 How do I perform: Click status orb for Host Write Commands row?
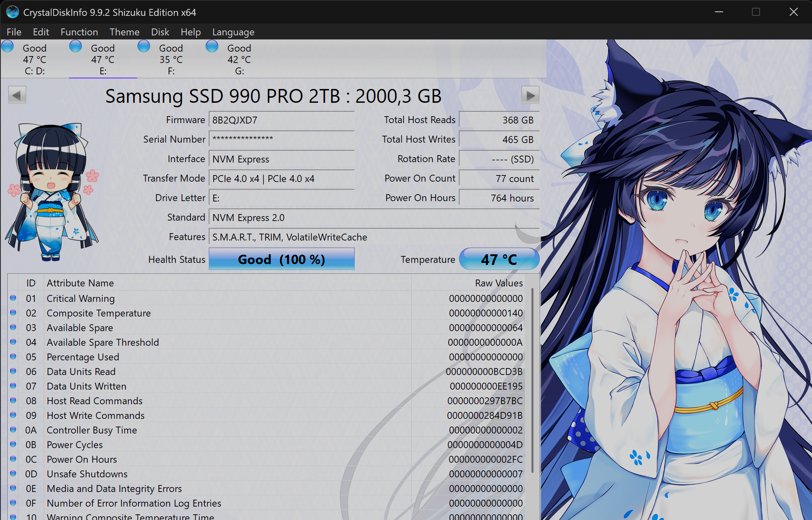click(x=13, y=415)
